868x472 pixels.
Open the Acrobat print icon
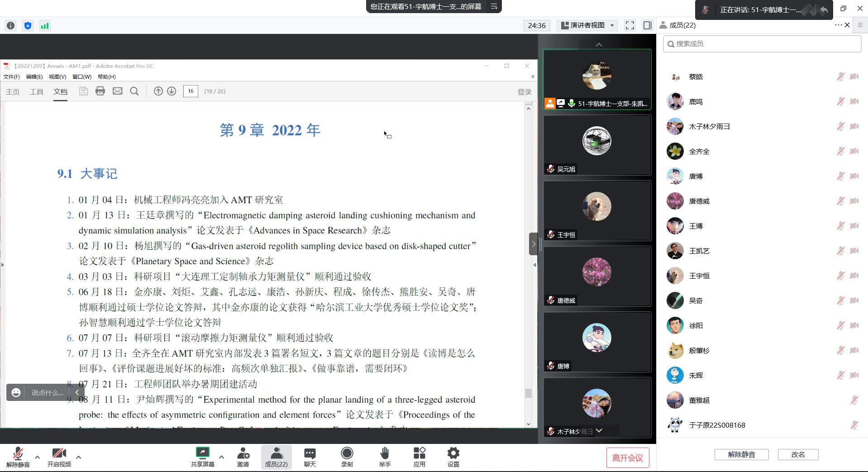100,91
